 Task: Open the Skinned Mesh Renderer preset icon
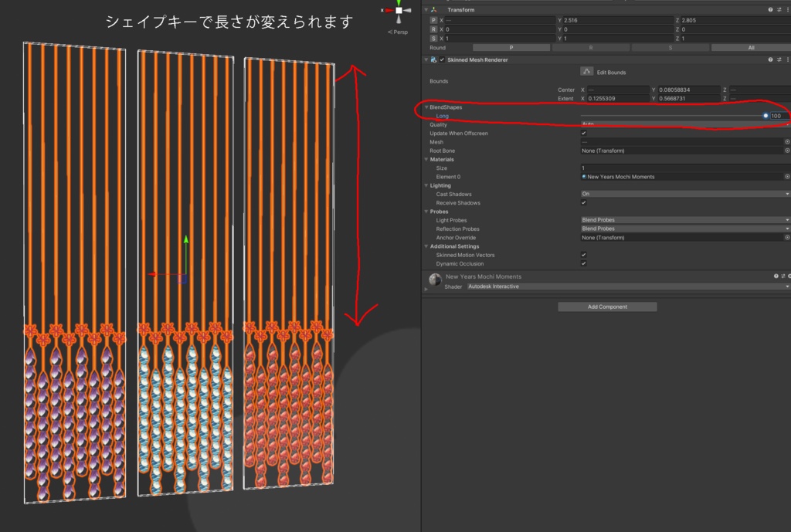pyautogui.click(x=779, y=59)
